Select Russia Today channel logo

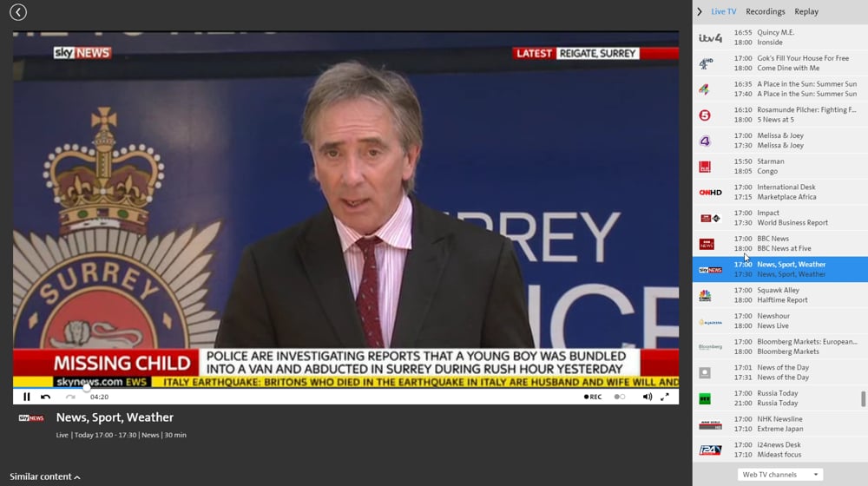(x=705, y=398)
